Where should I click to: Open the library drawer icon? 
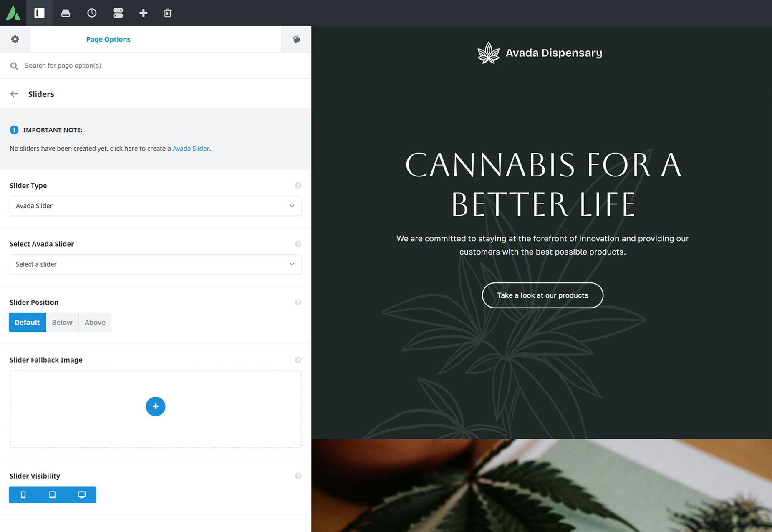pos(66,13)
